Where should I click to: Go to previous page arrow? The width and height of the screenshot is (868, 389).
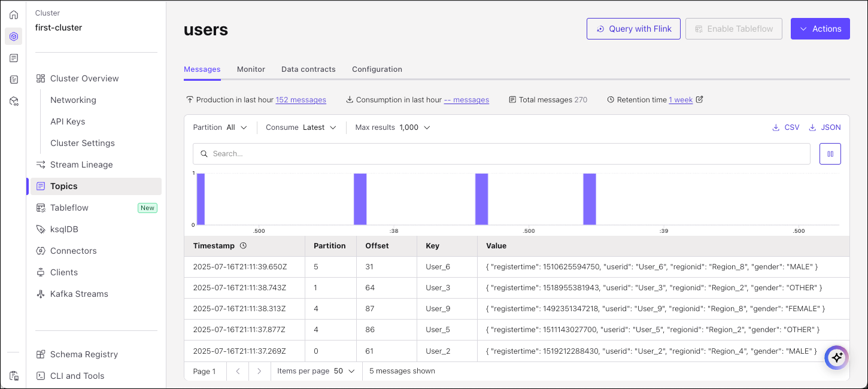[x=238, y=371]
